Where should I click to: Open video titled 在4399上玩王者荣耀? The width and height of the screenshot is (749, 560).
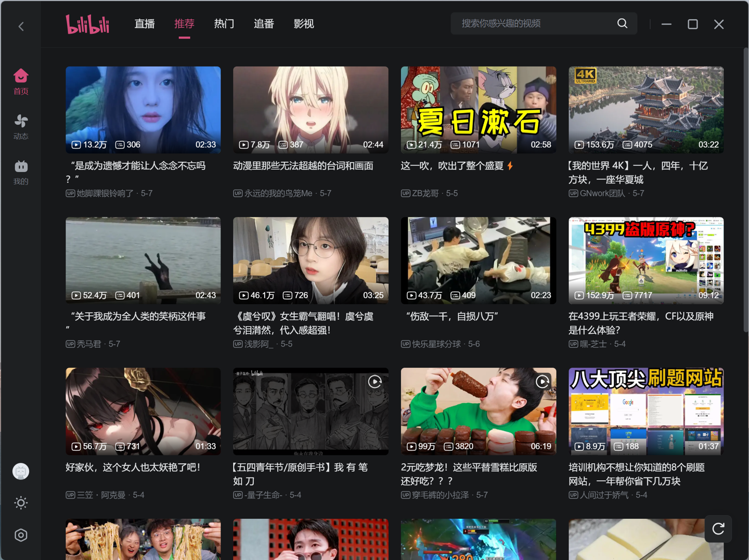coord(641,323)
